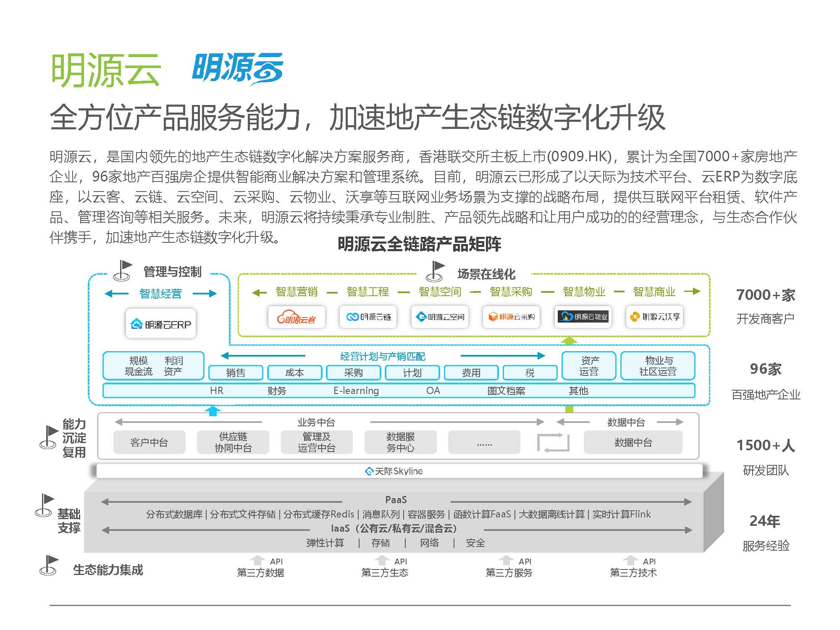Click the 7000+家 statistic
The image size is (840, 630).
[x=766, y=295]
